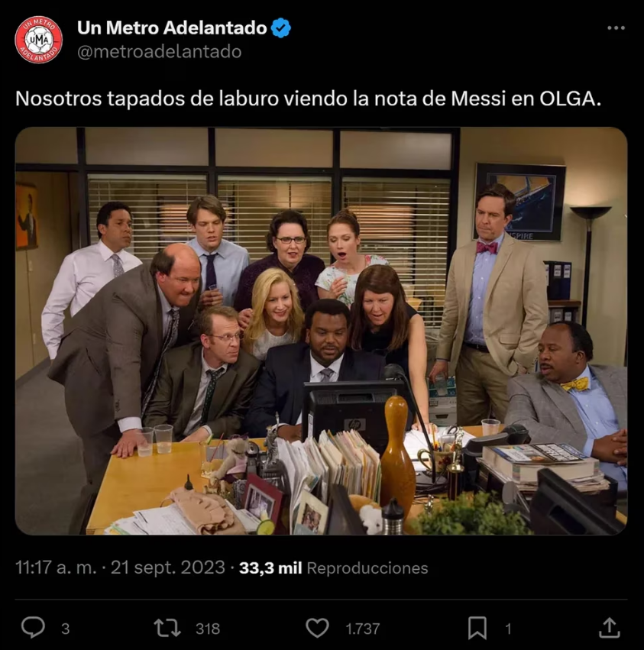644x650 pixels.
Task: Open the three-dot more options menu
Action: 616,27
